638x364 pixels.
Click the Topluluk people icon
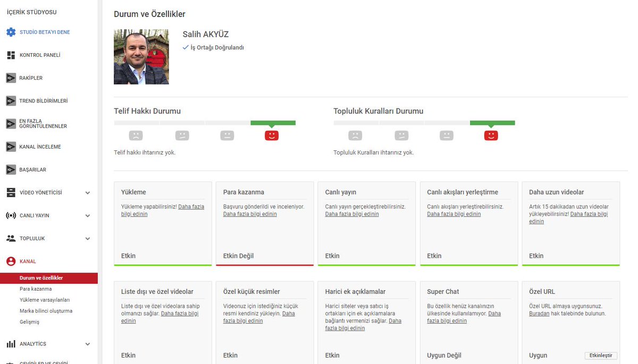pos(11,239)
